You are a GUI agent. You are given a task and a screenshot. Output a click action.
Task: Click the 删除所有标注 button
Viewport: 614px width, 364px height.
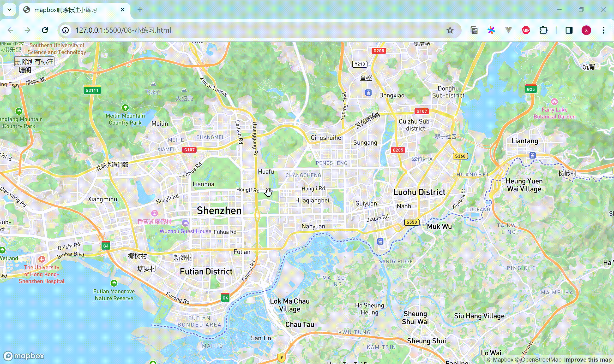[x=34, y=61]
